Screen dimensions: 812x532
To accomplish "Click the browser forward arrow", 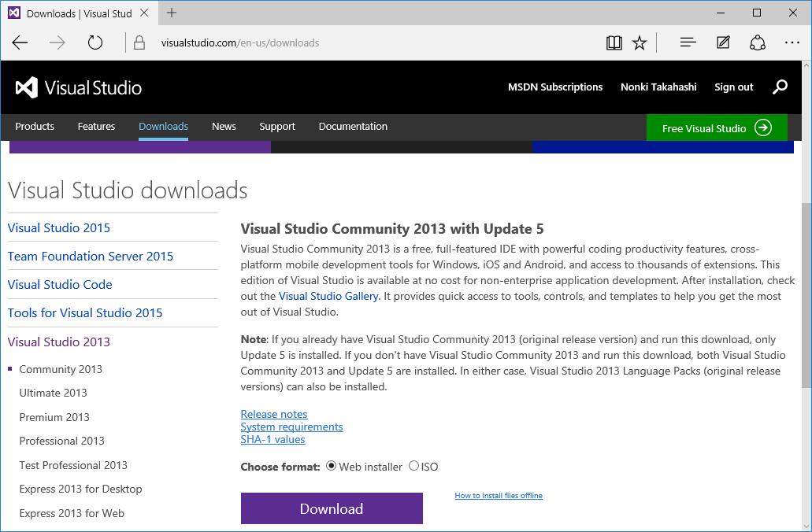I will [57, 43].
